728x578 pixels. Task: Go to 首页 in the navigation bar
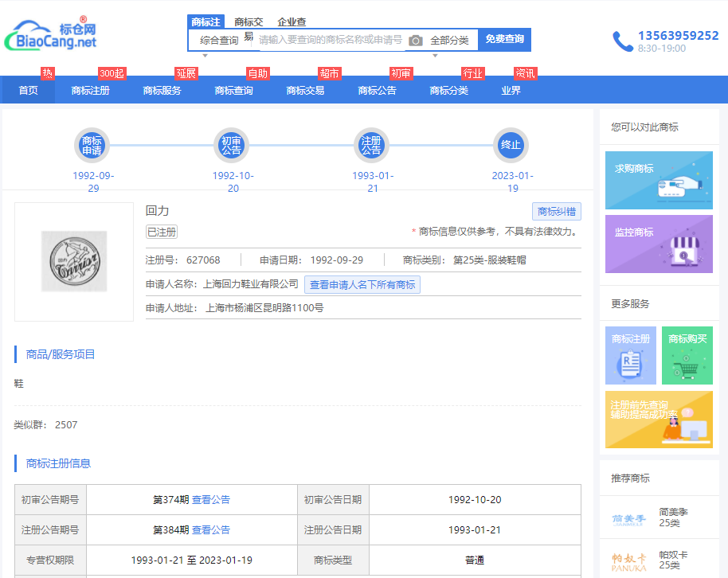(29, 90)
